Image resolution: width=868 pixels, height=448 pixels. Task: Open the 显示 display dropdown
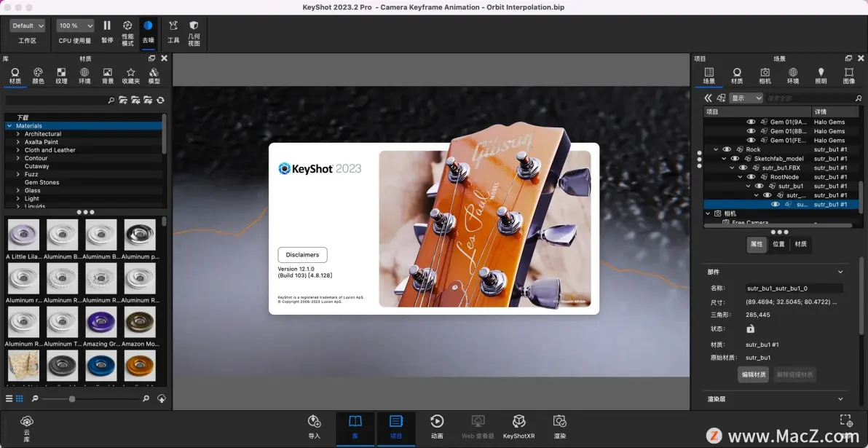coord(746,98)
